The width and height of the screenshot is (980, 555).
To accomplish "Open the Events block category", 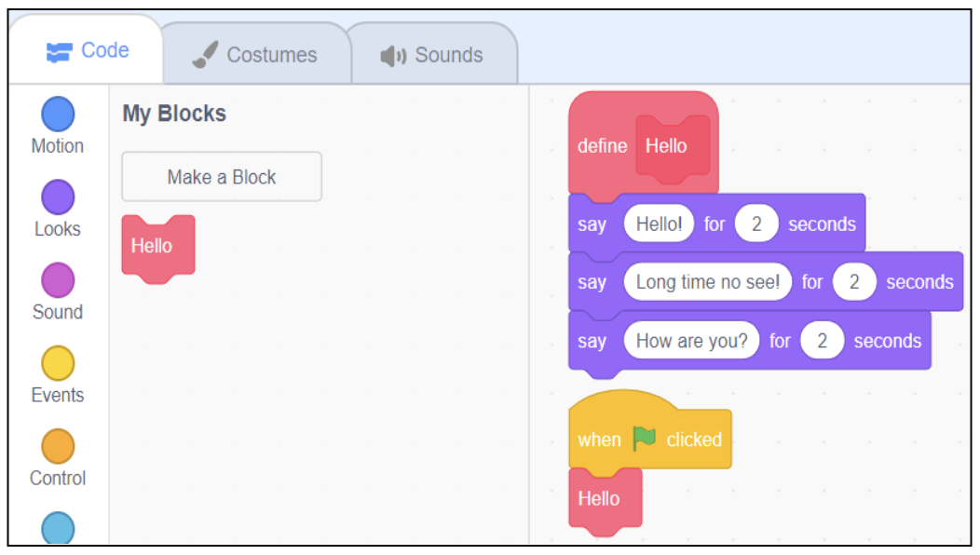I will pos(58,363).
